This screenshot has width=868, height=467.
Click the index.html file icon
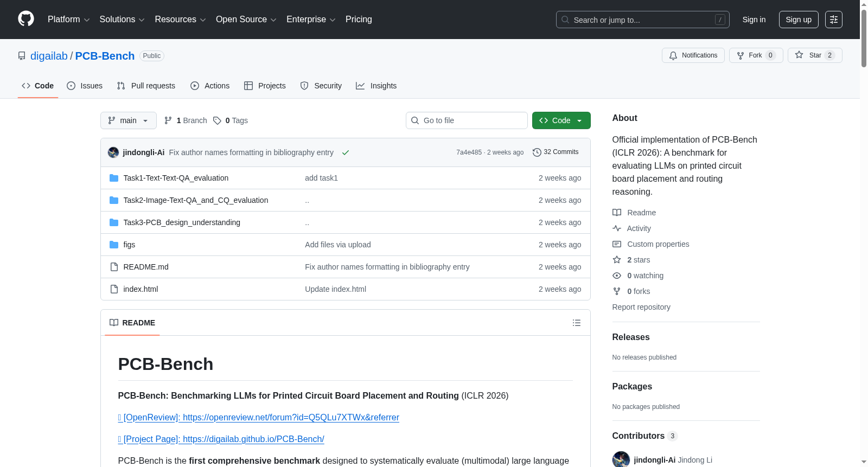(x=114, y=289)
